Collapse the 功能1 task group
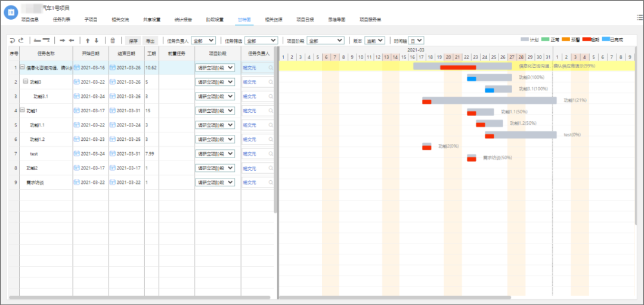 23,110
